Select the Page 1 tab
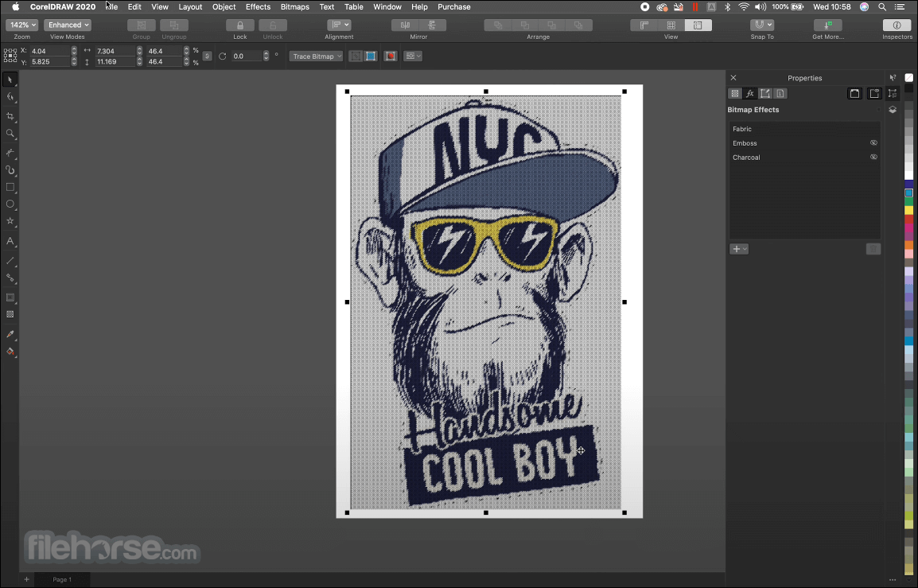The width and height of the screenshot is (918, 588). point(62,579)
